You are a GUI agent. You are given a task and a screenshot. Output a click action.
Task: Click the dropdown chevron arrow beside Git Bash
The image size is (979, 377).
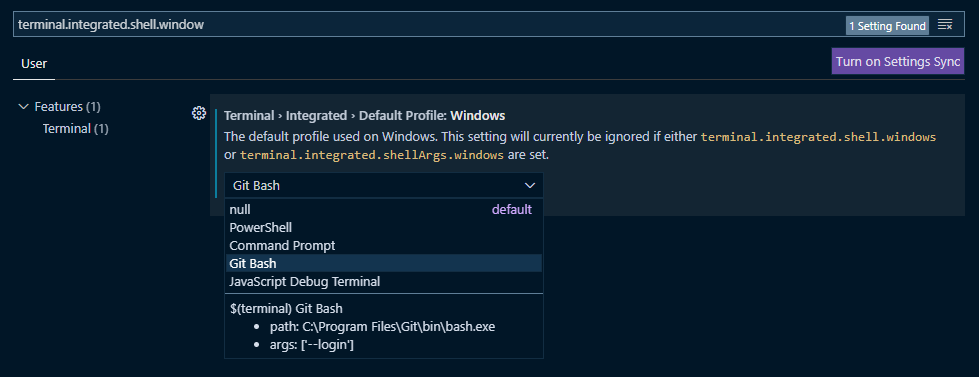tap(530, 185)
